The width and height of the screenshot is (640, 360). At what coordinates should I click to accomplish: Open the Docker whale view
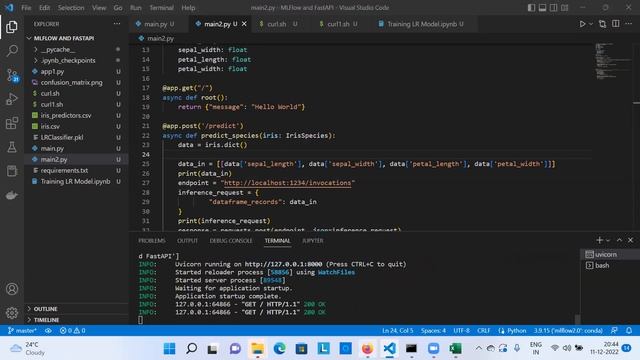tap(12, 196)
